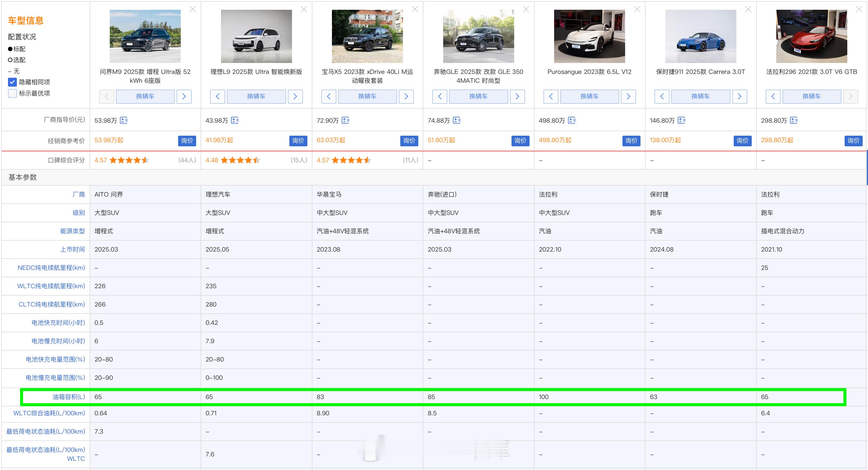Viewport: 868px width, 470px height.
Task: Move 奔驰GLE column right with arrow
Action: 517,97
